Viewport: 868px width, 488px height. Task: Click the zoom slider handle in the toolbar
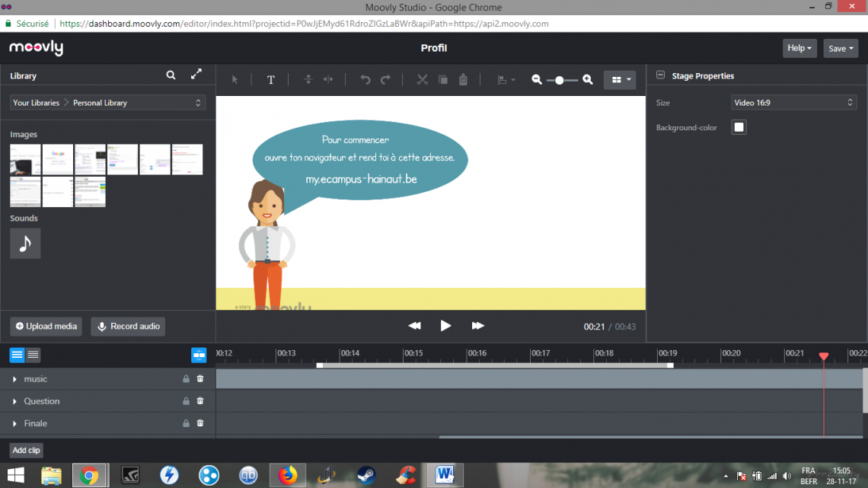point(560,80)
